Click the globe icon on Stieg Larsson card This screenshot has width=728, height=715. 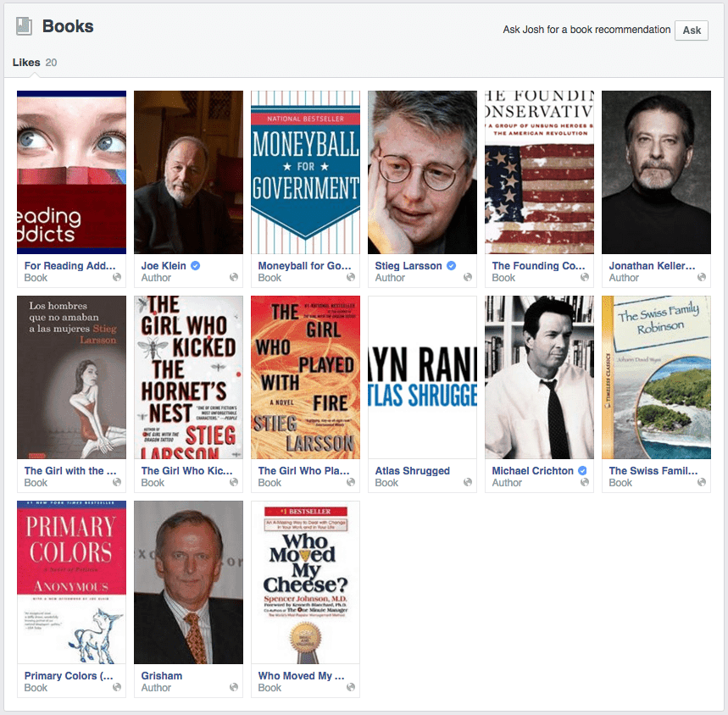[x=468, y=277]
